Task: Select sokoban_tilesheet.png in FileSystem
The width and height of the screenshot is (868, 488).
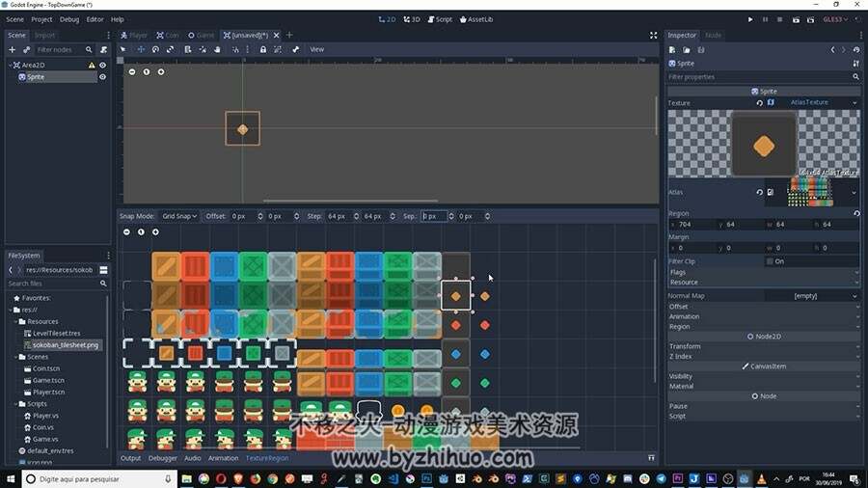Action: [x=65, y=345]
